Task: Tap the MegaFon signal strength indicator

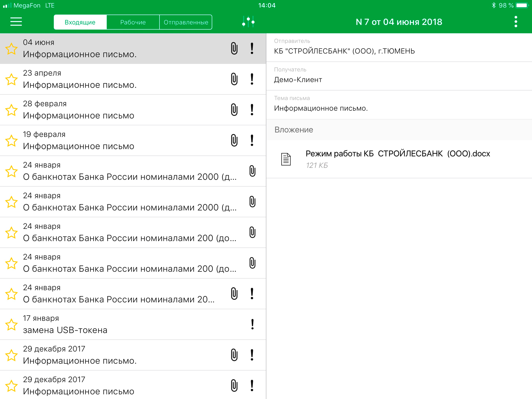Action: tap(7, 5)
